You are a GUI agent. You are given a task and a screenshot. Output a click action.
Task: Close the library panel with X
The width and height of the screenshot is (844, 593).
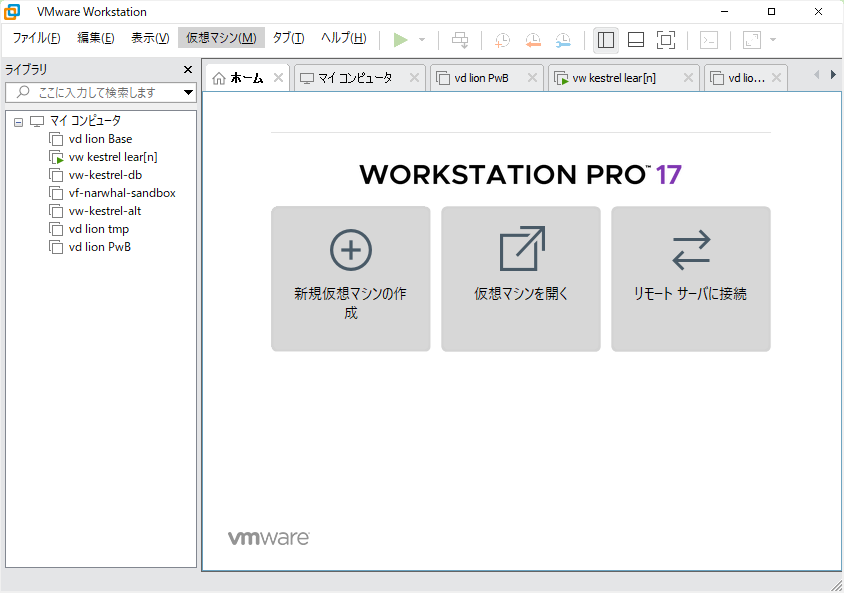coord(187,70)
